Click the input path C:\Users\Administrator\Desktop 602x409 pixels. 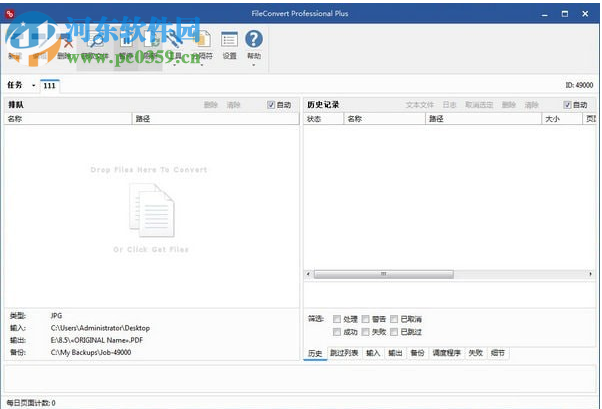point(100,328)
